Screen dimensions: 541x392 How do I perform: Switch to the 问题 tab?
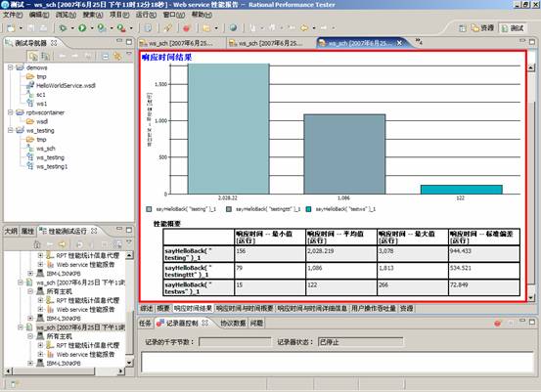point(256,323)
